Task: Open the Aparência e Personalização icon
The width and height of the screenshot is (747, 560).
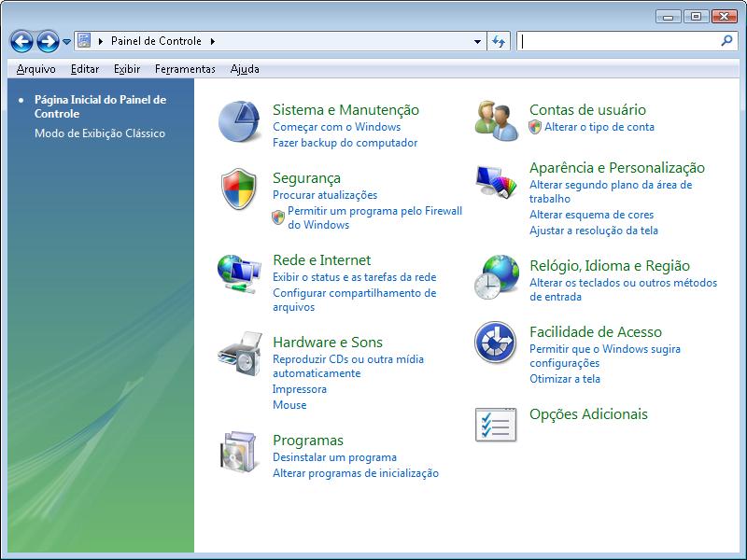Action: (497, 181)
